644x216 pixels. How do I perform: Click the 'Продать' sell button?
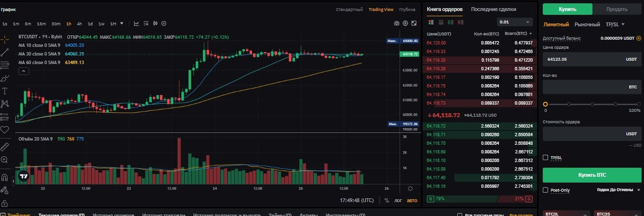(x=617, y=9)
